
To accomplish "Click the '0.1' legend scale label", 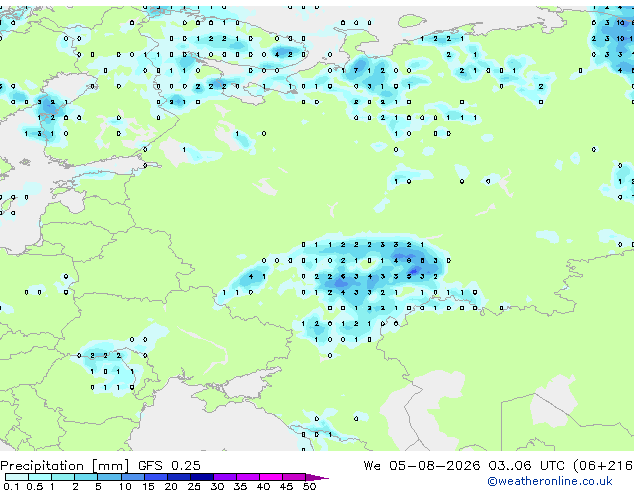I will point(10,486).
